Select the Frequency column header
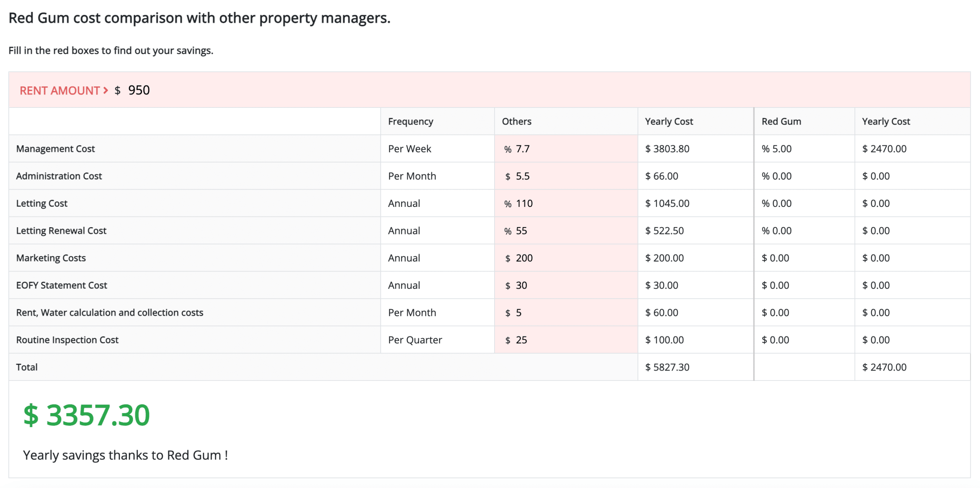 click(x=410, y=121)
